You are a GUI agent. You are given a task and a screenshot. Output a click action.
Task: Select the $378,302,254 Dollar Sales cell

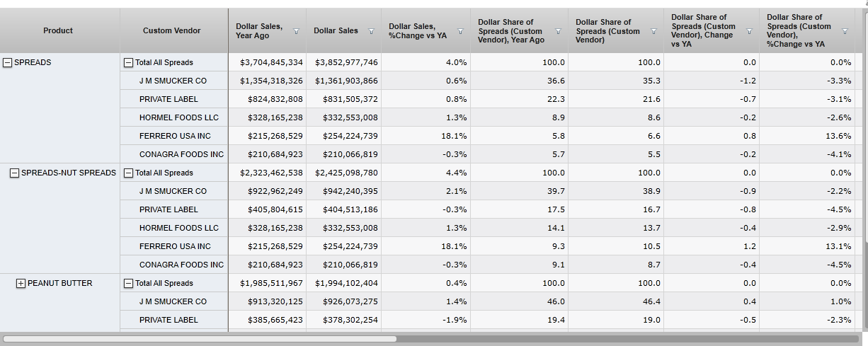346,320
